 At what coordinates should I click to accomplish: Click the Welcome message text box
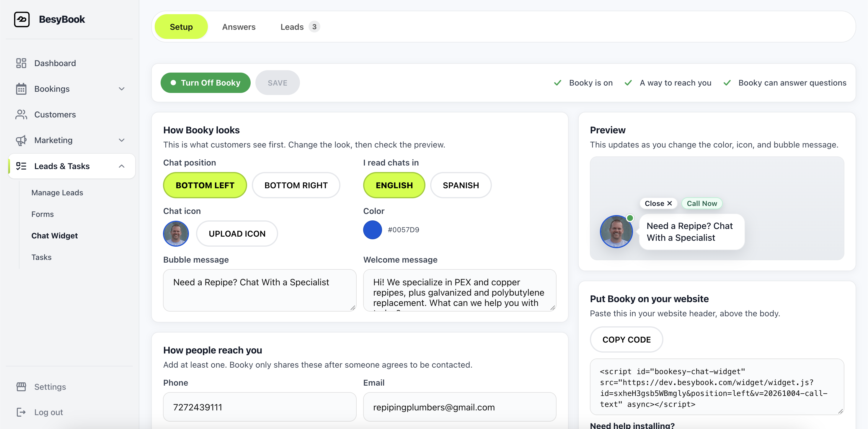(x=460, y=290)
